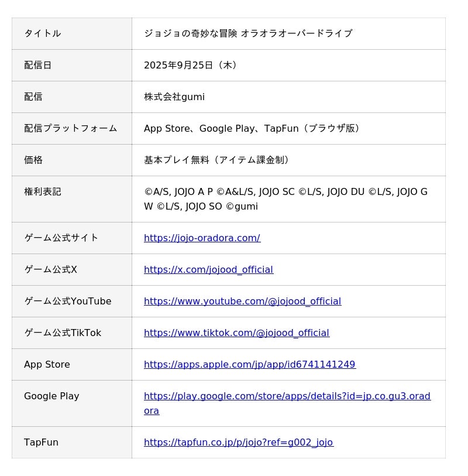Open the official X account link
Viewport: 468px width, 476px height.
[x=208, y=269]
